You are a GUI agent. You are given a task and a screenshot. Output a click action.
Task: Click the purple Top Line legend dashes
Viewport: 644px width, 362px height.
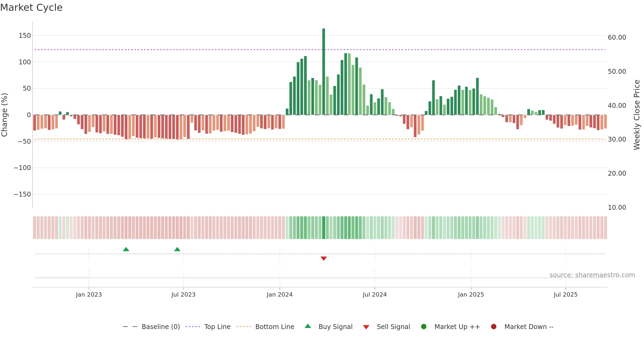click(x=193, y=327)
